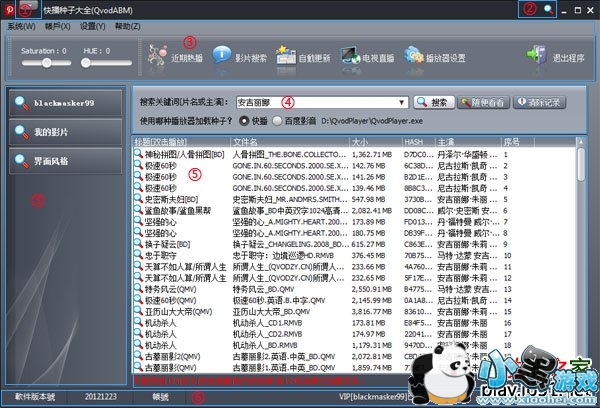This screenshot has height=408, width=600.
Task: Click magnifier icon beside 界面风格
Action: (21, 161)
